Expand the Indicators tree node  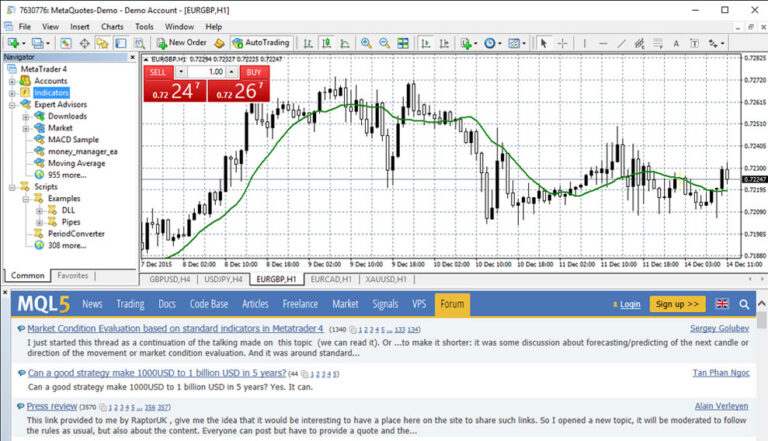point(12,93)
